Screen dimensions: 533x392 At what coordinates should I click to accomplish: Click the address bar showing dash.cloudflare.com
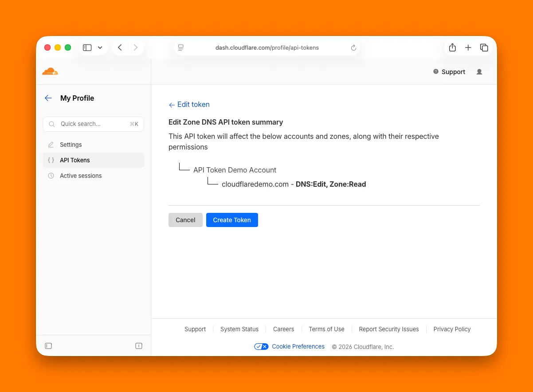click(x=267, y=47)
